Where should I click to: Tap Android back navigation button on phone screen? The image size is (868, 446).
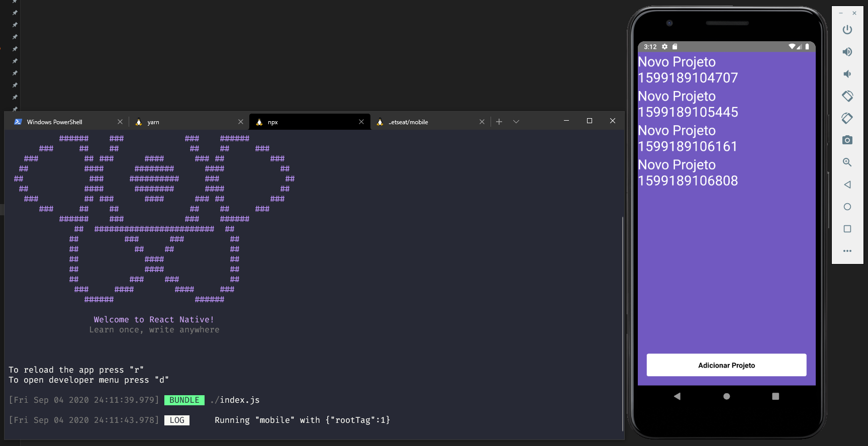point(677,396)
